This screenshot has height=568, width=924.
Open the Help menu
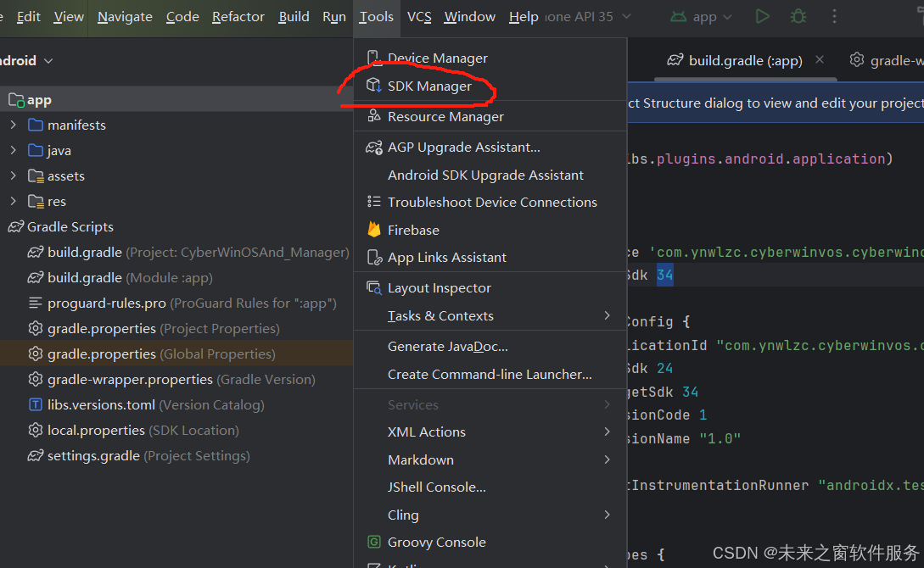(524, 16)
